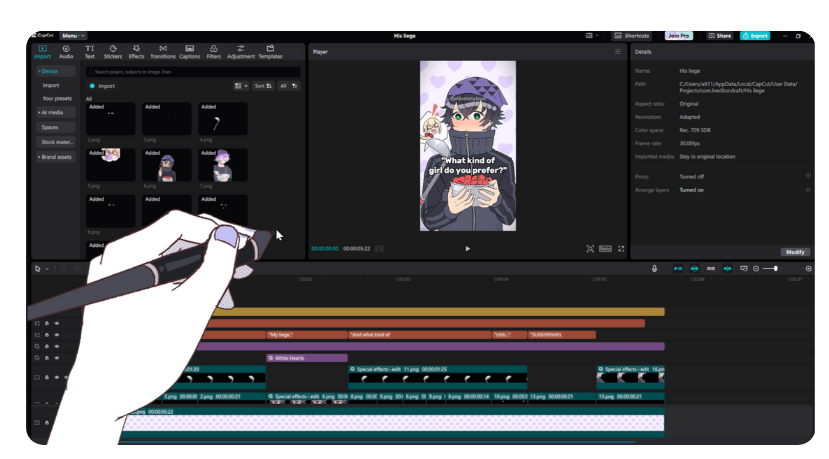This screenshot has height=459, width=829.
Task: Click the Share button
Action: pyautogui.click(x=720, y=36)
